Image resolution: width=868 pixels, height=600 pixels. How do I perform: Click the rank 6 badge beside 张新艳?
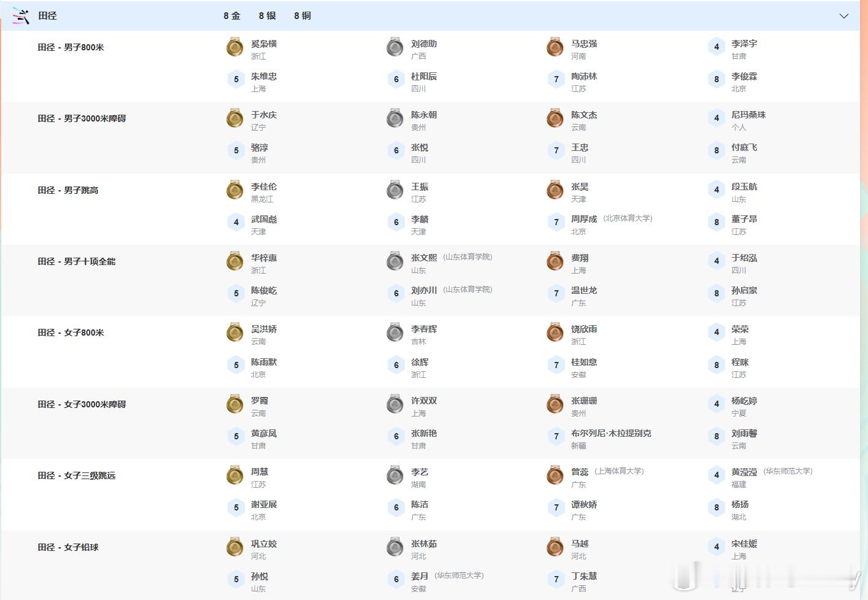[x=396, y=436]
